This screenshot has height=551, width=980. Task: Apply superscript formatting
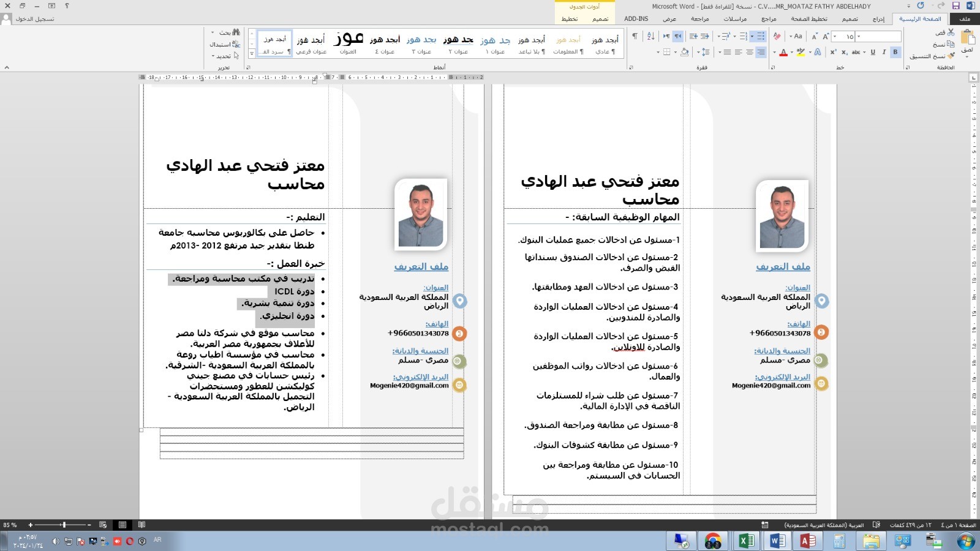833,52
